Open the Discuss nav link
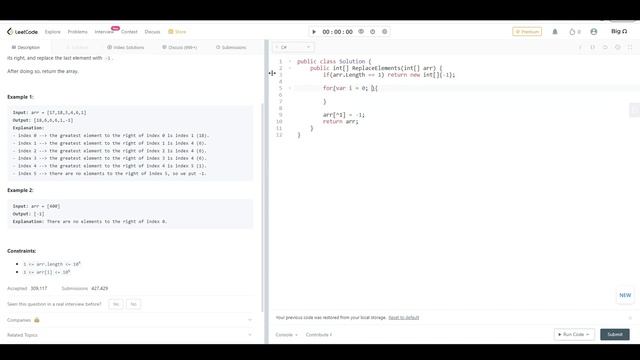The width and height of the screenshot is (640, 360). (x=152, y=31)
